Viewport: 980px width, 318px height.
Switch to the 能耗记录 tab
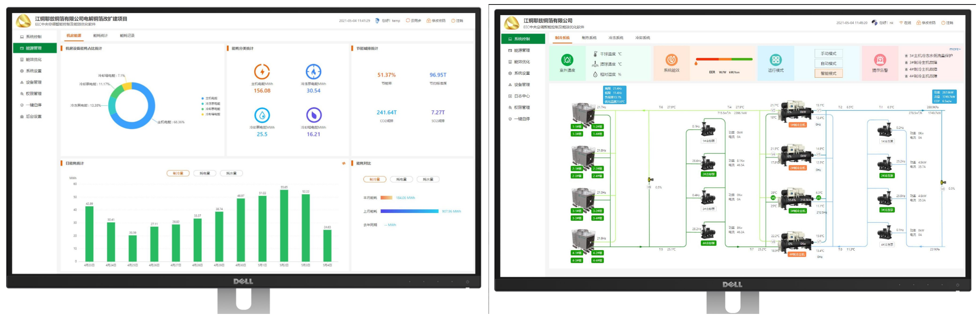click(x=127, y=36)
